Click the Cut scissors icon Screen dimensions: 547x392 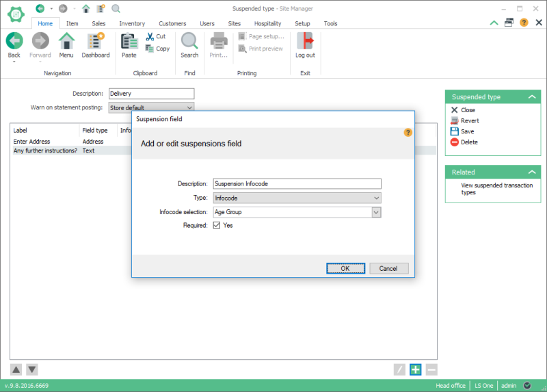click(150, 36)
